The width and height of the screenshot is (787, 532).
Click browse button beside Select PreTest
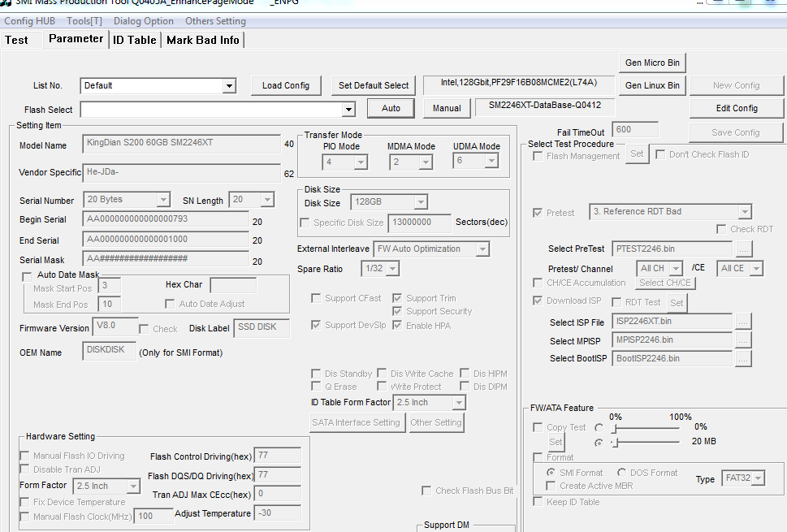pos(744,249)
